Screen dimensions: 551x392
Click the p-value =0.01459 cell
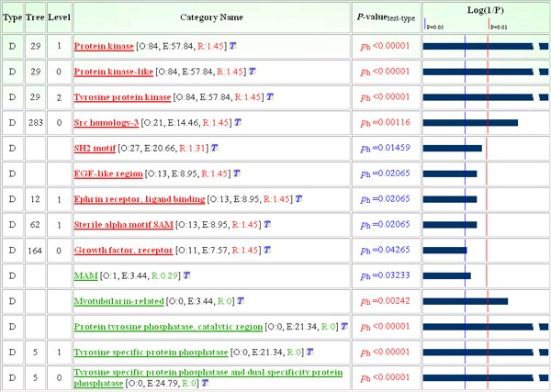click(x=386, y=148)
